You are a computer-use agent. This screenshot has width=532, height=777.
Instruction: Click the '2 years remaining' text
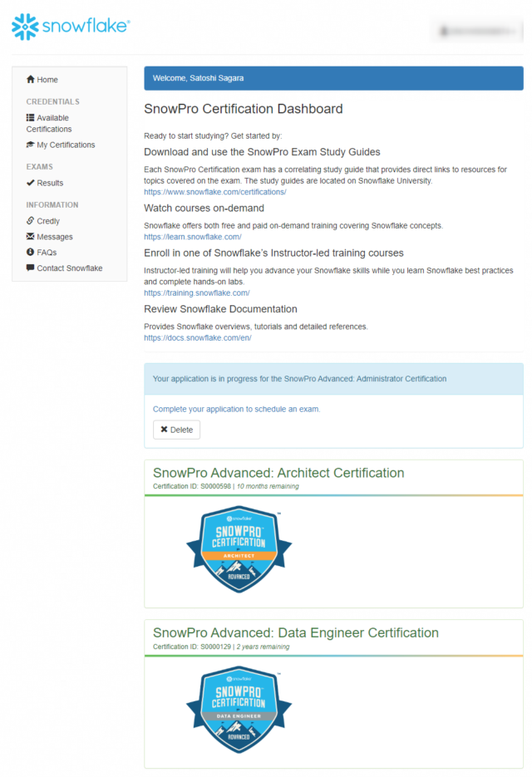[x=263, y=647]
